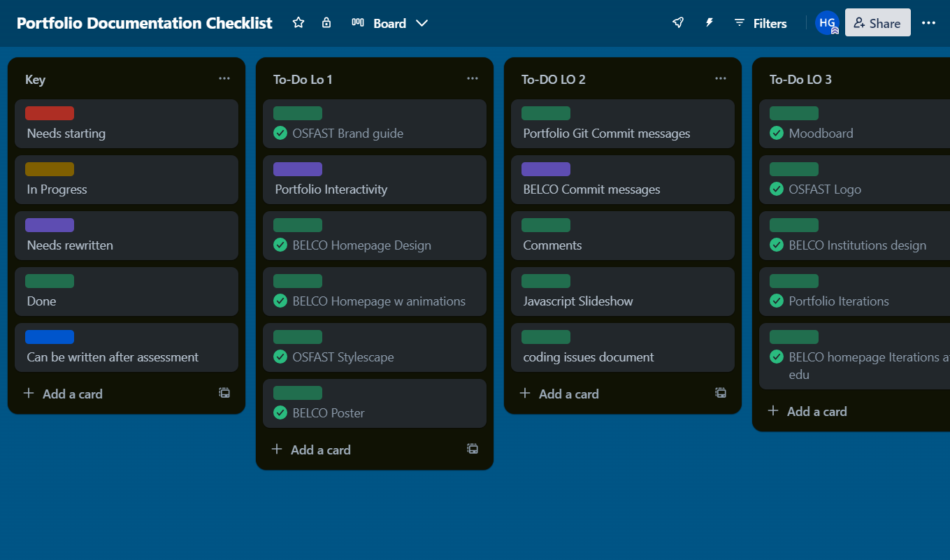Open the board menu via the three dots
The width and height of the screenshot is (950, 560).
(928, 22)
